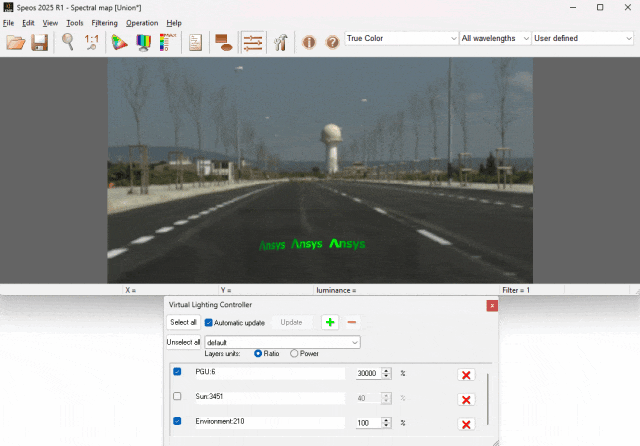Enable the Sun:3451 layer checkbox
640x446 pixels.
[177, 397]
